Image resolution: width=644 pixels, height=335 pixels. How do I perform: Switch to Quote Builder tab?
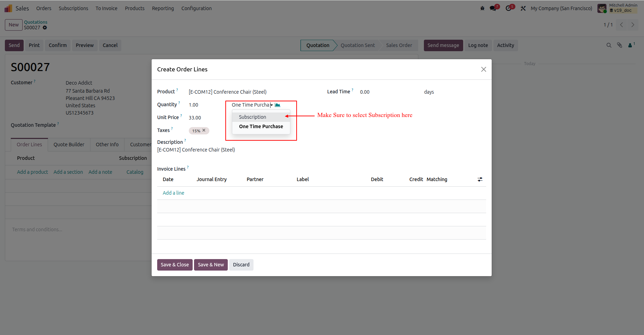click(69, 145)
